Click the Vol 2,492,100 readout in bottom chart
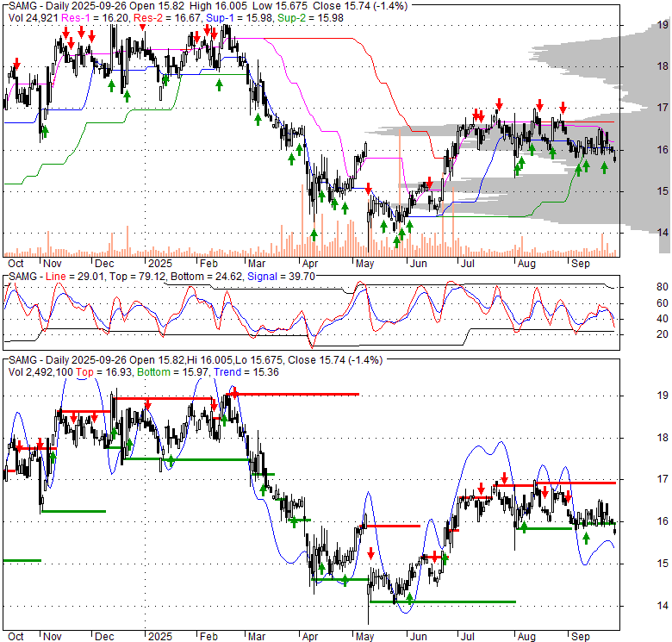The width and height of the screenshot is (672, 642). tap(40, 372)
